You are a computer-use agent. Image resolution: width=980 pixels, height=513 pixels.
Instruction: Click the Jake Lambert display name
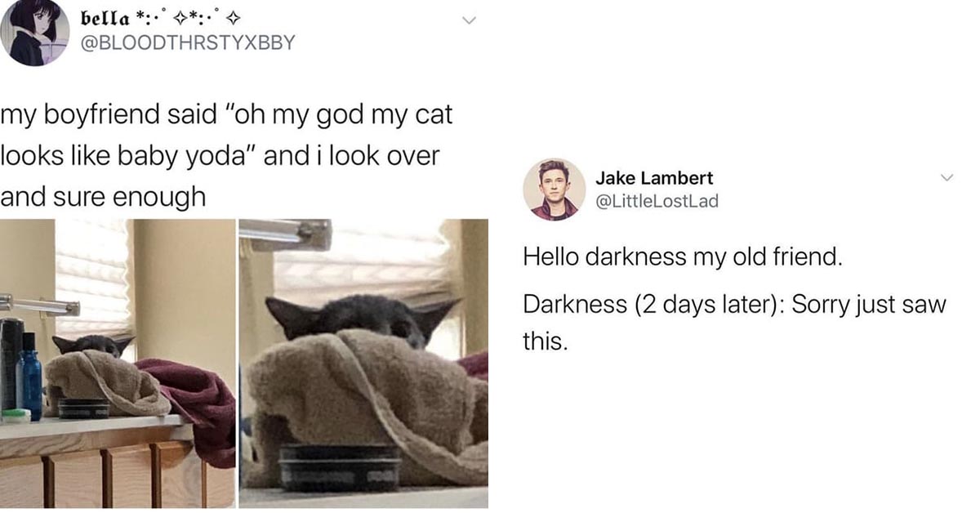(x=654, y=178)
